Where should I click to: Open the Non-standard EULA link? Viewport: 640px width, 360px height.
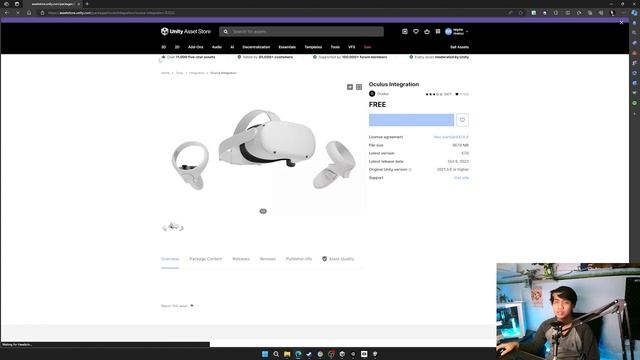tap(451, 137)
